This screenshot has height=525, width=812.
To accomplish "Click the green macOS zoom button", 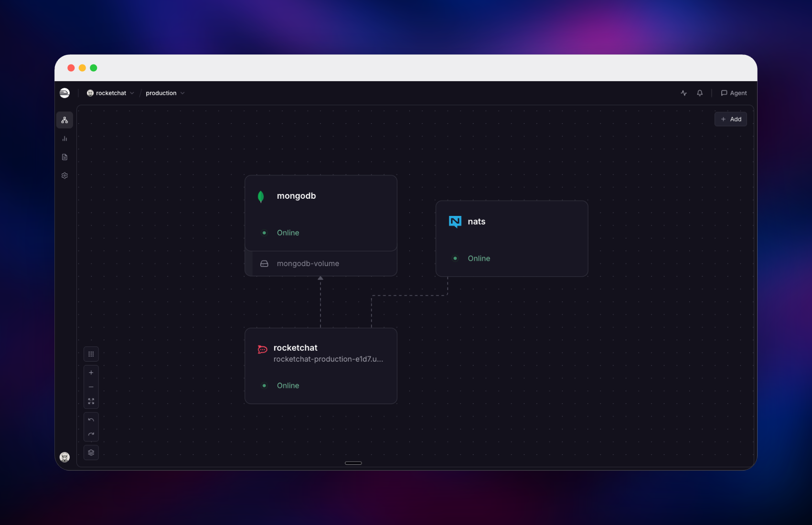I will (x=94, y=68).
